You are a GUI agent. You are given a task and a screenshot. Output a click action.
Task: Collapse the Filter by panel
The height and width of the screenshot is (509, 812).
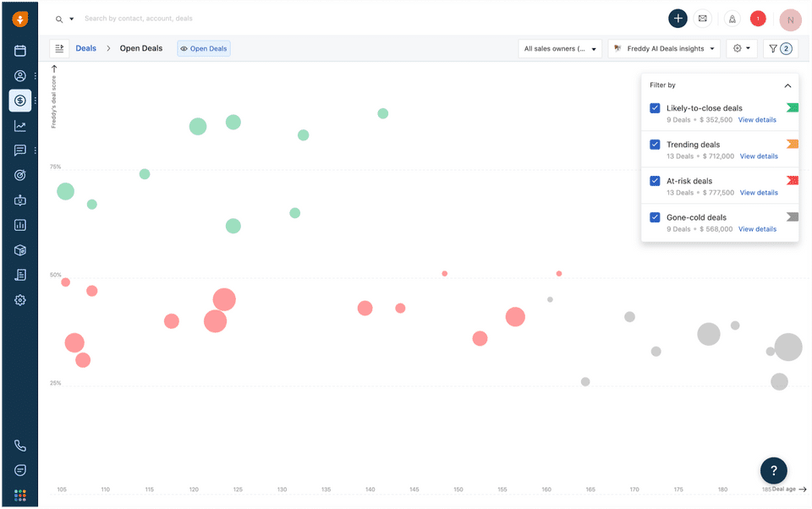click(x=787, y=85)
